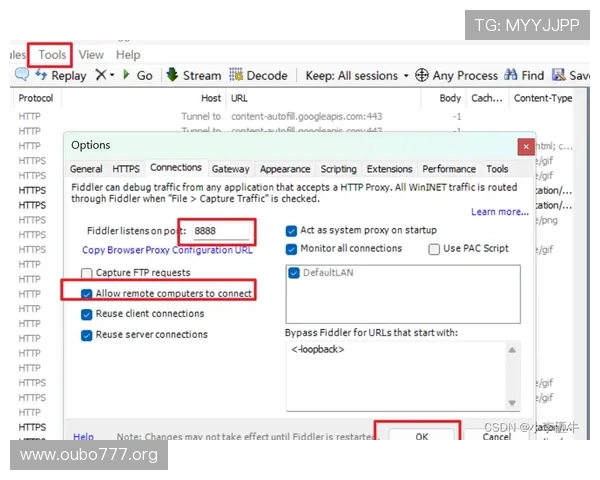Open the Appearance tab
This screenshot has height=480, width=600.
click(x=285, y=169)
